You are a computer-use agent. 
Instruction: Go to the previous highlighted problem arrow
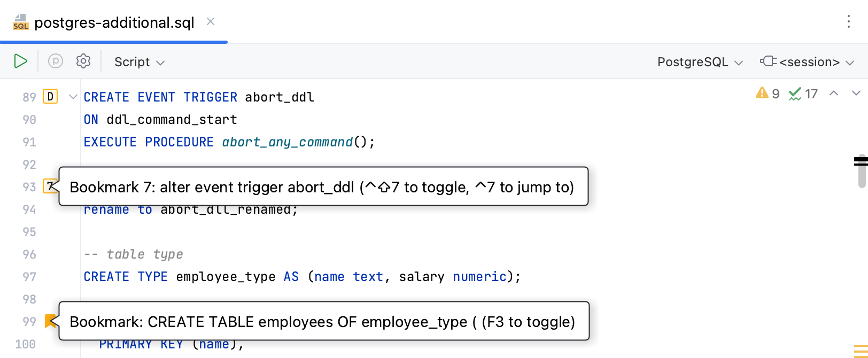[833, 94]
